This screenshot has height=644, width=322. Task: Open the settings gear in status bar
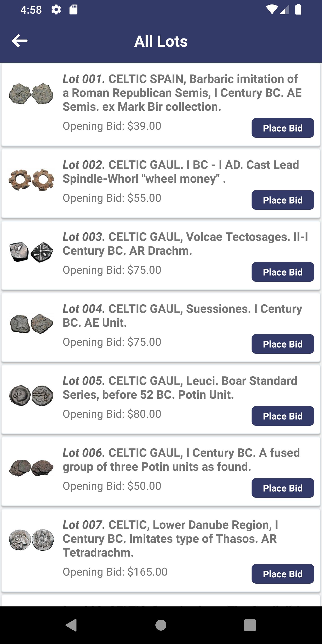pos(56,10)
